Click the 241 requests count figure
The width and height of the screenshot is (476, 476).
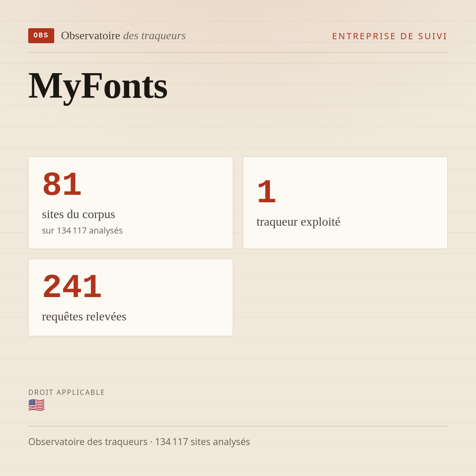tap(72, 286)
